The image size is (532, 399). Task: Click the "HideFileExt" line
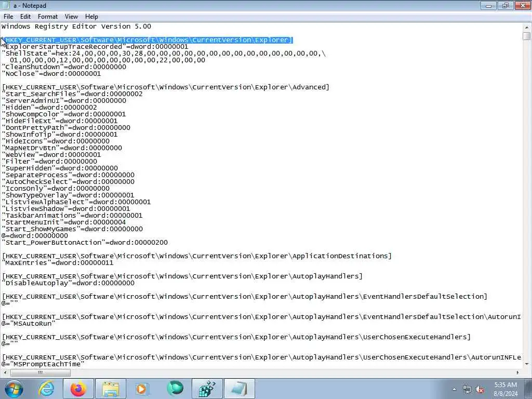point(60,121)
